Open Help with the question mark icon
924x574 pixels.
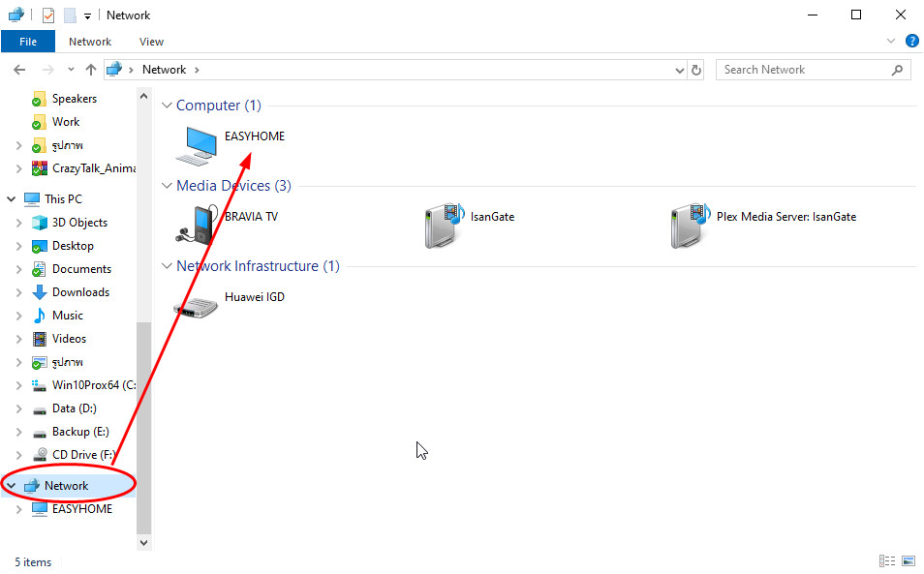911,42
